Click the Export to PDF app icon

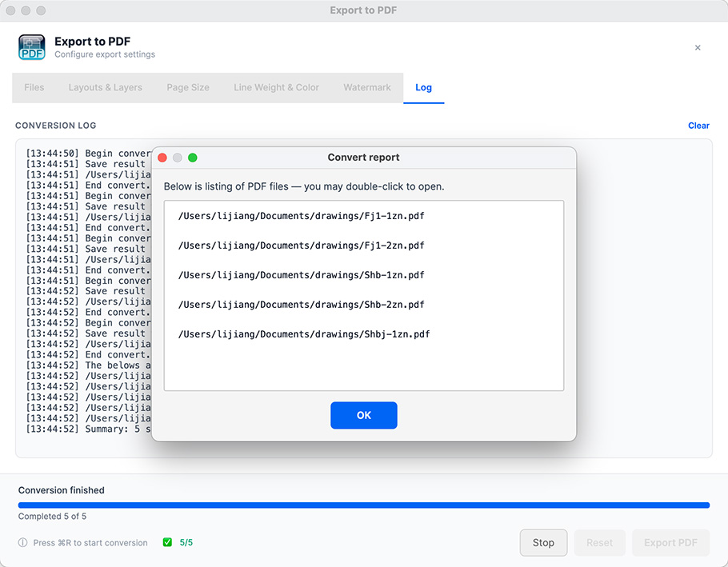(x=31, y=47)
